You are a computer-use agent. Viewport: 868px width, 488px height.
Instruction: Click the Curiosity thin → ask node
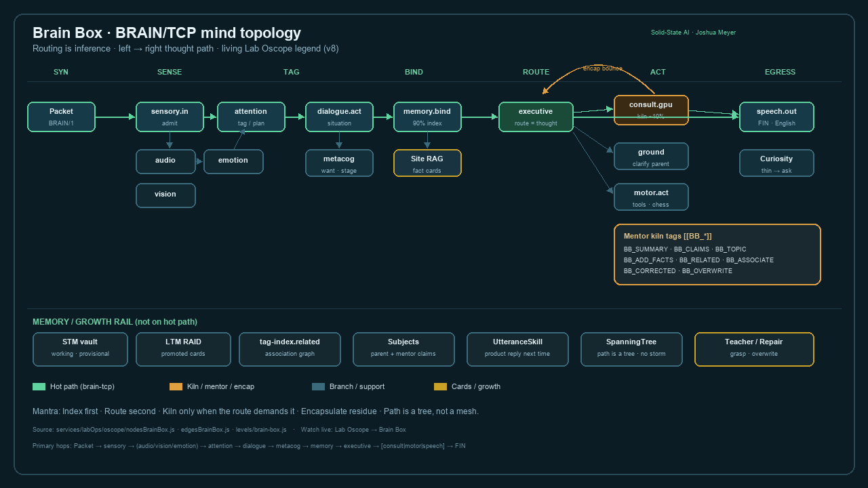click(776, 163)
